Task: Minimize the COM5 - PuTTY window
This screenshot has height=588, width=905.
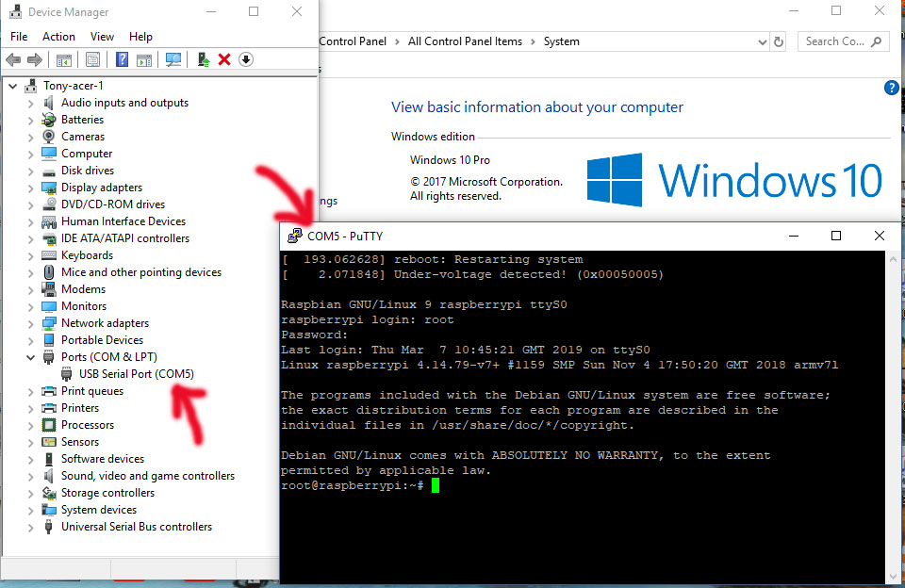Action: pyautogui.click(x=794, y=236)
